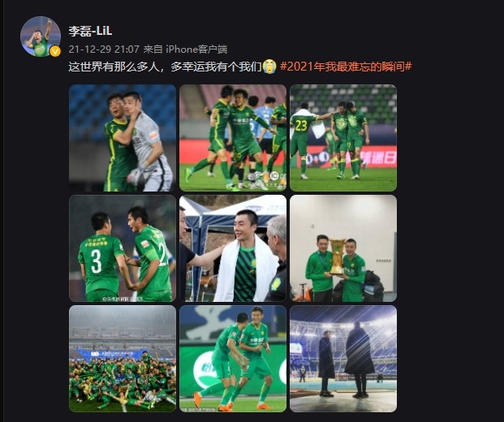The image size is (504, 422).
Task: Click the 21-12-29 21:07 timestamp
Action: click(104, 50)
